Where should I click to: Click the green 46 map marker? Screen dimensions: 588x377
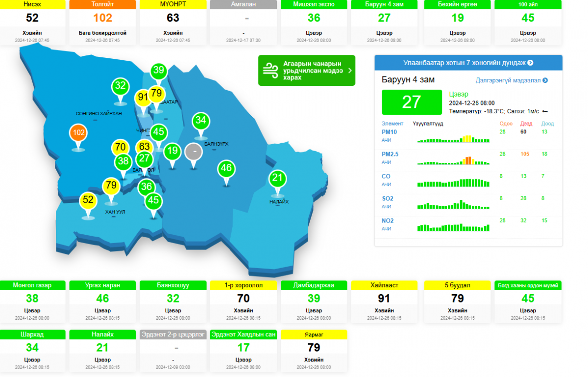point(226,168)
